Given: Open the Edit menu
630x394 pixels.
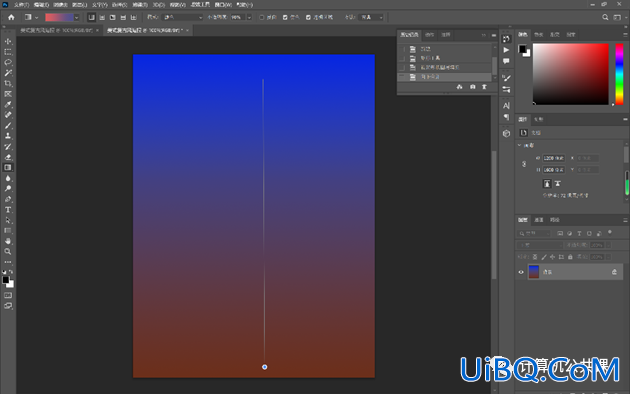Looking at the screenshot, I should point(41,5).
